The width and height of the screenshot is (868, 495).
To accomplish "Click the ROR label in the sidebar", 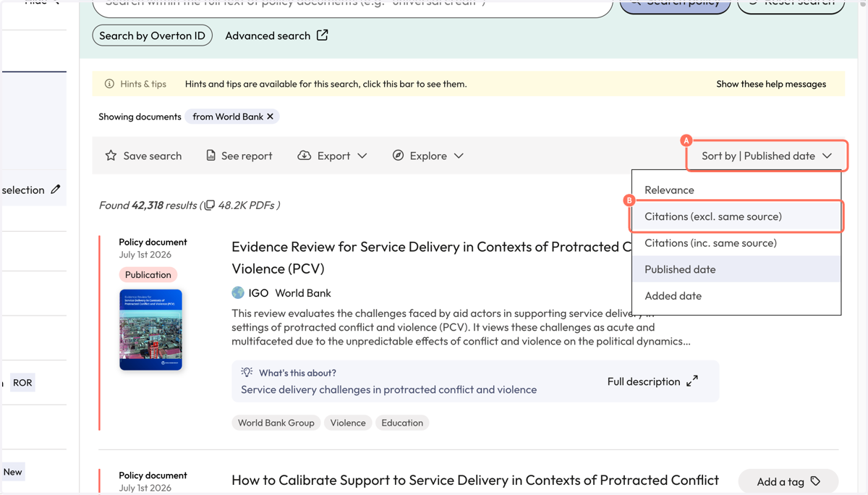I will (x=22, y=383).
